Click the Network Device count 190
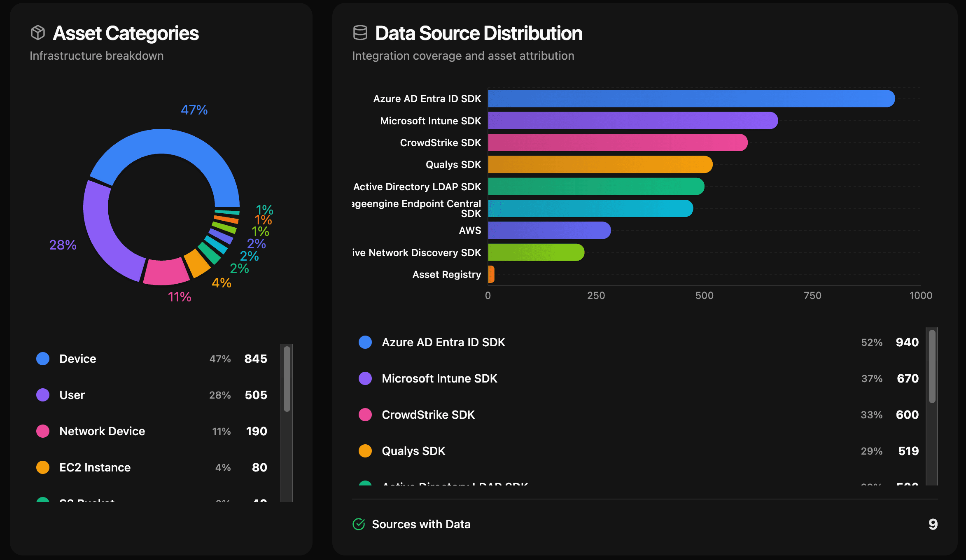This screenshot has width=966, height=560. (x=257, y=431)
